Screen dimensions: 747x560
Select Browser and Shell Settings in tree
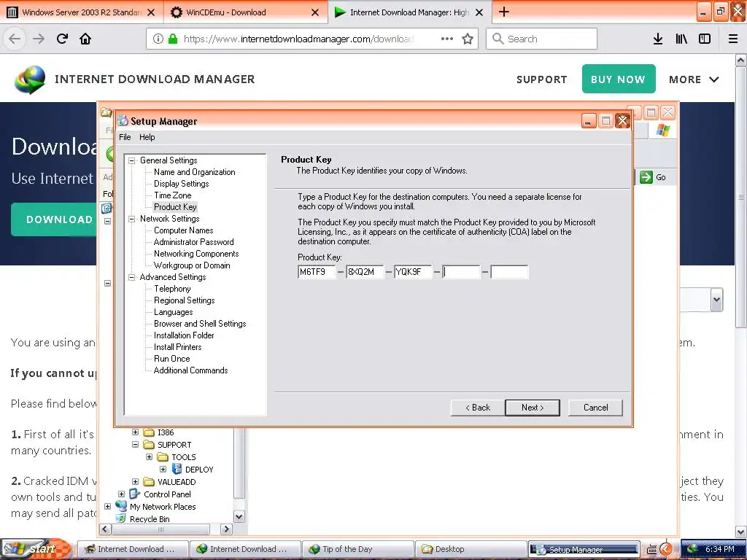coord(200,324)
